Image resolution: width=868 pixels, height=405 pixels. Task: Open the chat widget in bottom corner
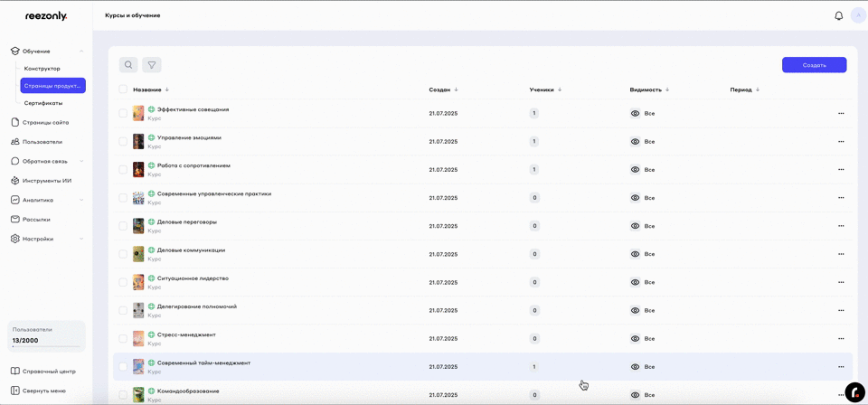click(854, 392)
